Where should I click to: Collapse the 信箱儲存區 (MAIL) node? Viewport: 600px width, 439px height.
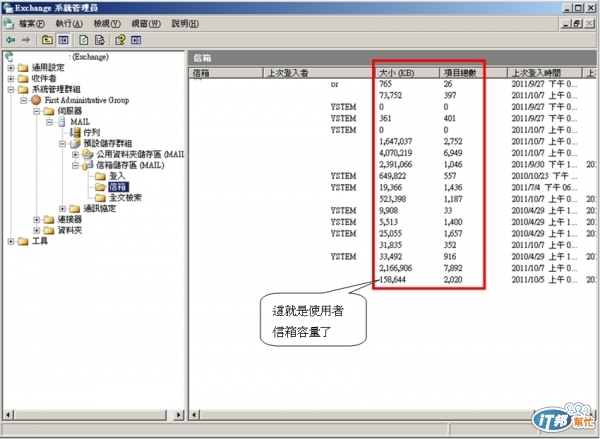pyautogui.click(x=75, y=165)
